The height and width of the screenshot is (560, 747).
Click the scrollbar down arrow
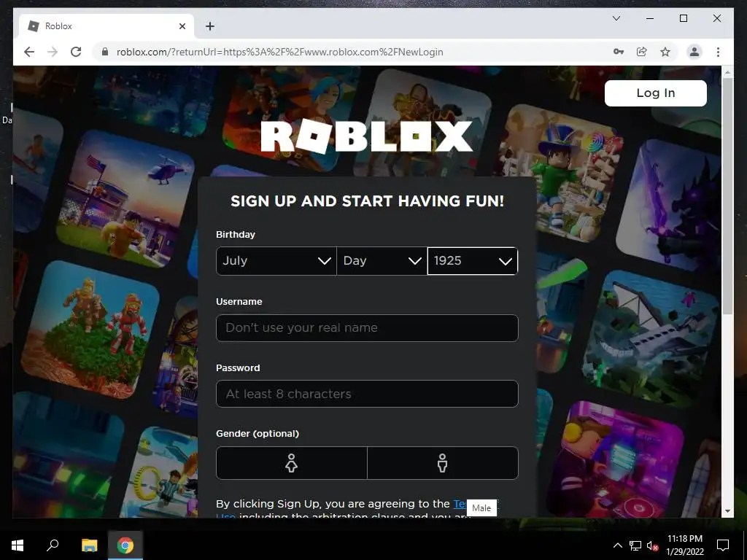[x=727, y=511]
